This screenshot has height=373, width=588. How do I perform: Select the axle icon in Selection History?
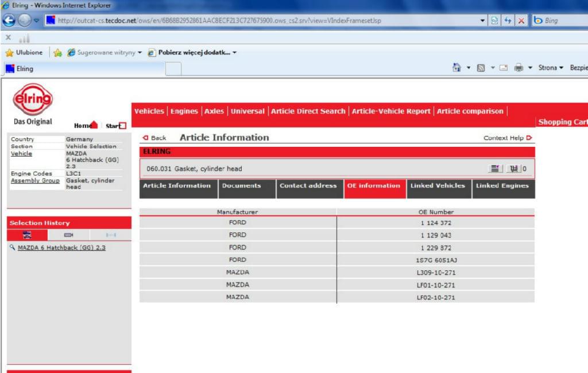(x=111, y=235)
